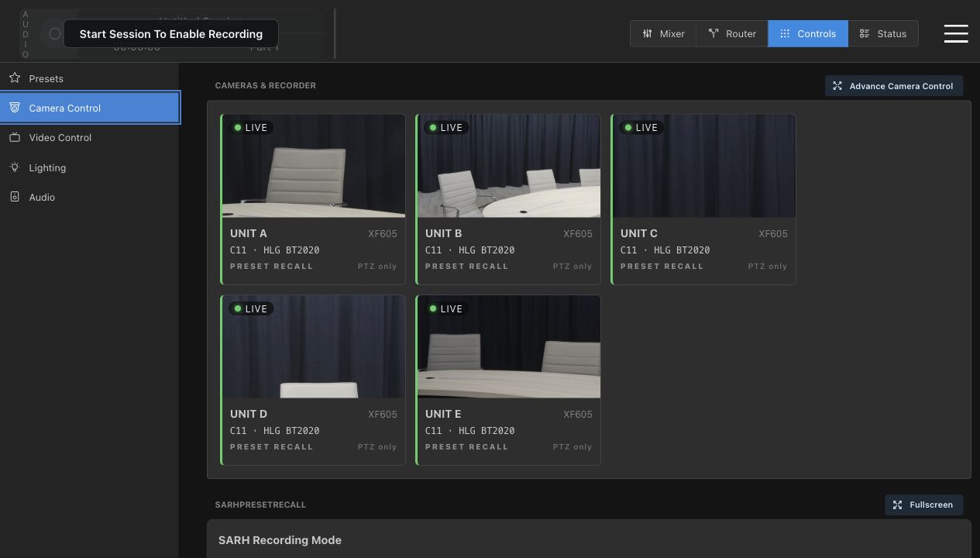Image resolution: width=980 pixels, height=558 pixels.
Task: Click PRESET RECALL on Unit B
Action: pyautogui.click(x=466, y=266)
